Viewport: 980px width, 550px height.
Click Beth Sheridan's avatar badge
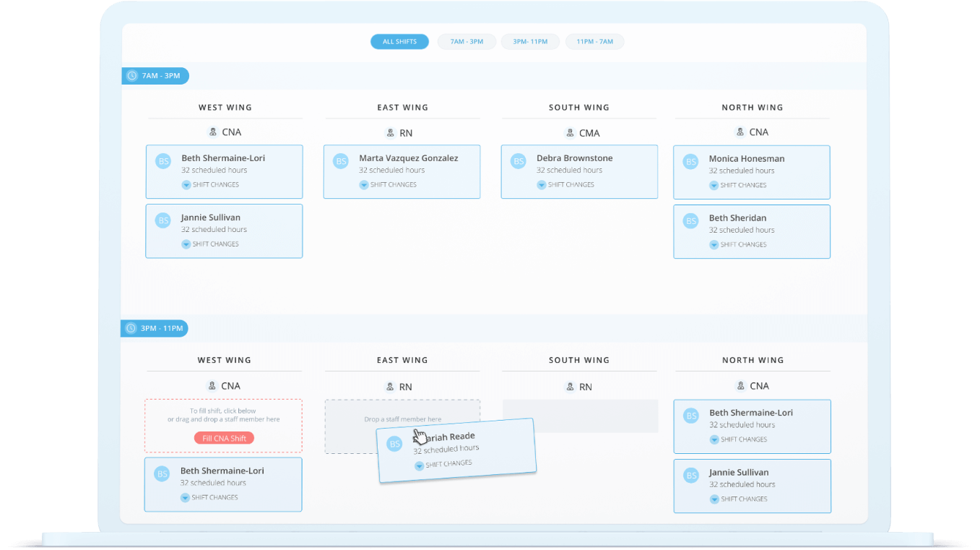(x=691, y=221)
